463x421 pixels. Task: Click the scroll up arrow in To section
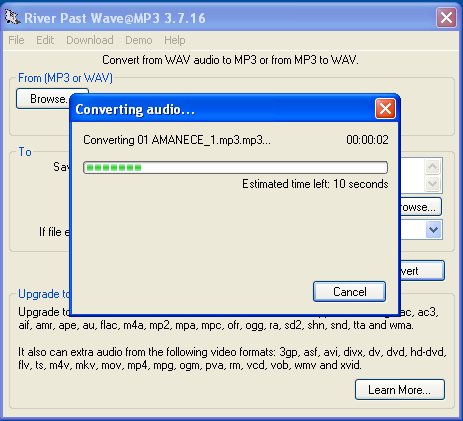(433, 167)
